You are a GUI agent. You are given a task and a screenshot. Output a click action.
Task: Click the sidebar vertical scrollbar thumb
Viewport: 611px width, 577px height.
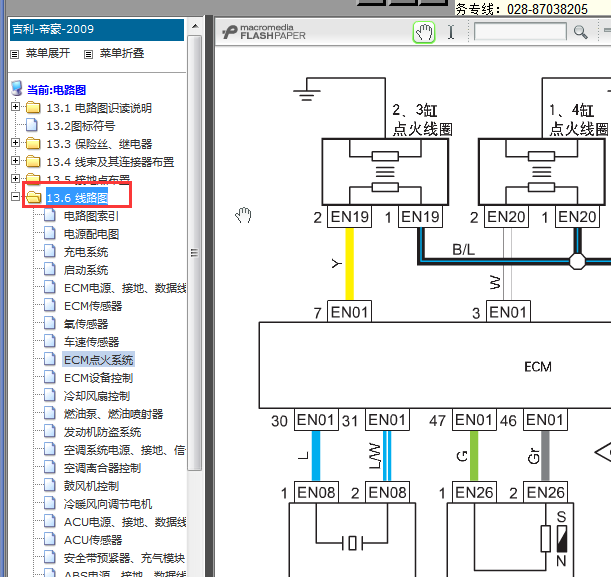point(194,253)
